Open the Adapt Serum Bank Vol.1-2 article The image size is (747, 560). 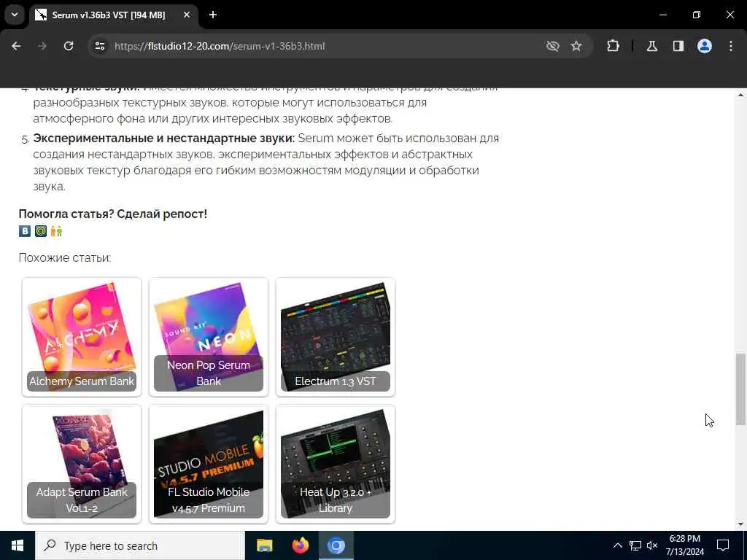tap(82, 464)
